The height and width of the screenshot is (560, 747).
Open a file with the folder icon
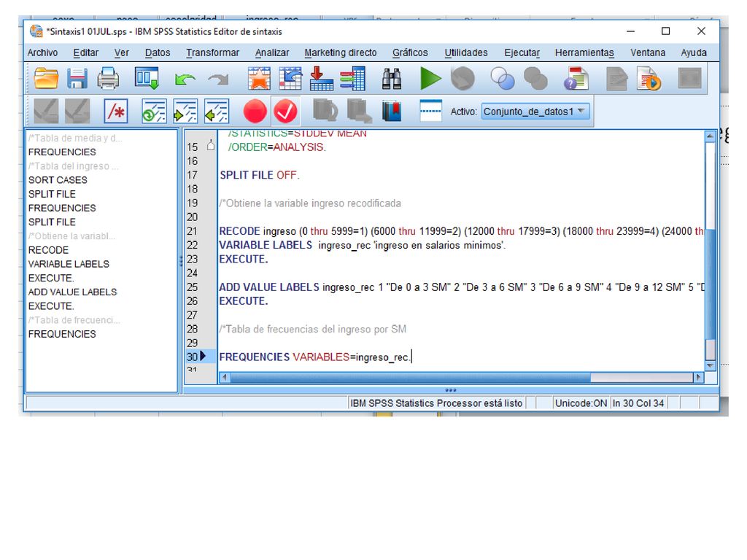pyautogui.click(x=46, y=79)
